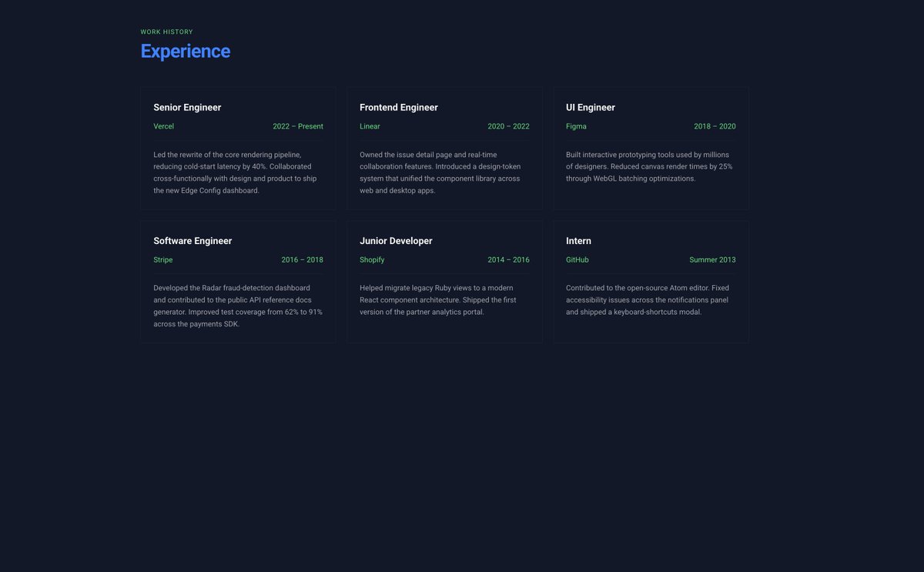Click the Linear company name
The image size is (924, 572).
(x=370, y=126)
